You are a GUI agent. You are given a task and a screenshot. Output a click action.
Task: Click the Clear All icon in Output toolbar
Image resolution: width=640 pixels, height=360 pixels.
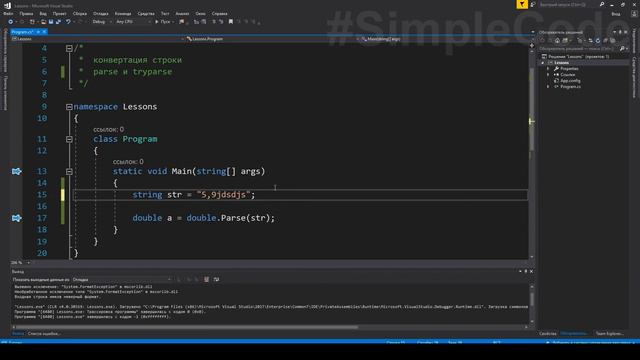coord(207,280)
